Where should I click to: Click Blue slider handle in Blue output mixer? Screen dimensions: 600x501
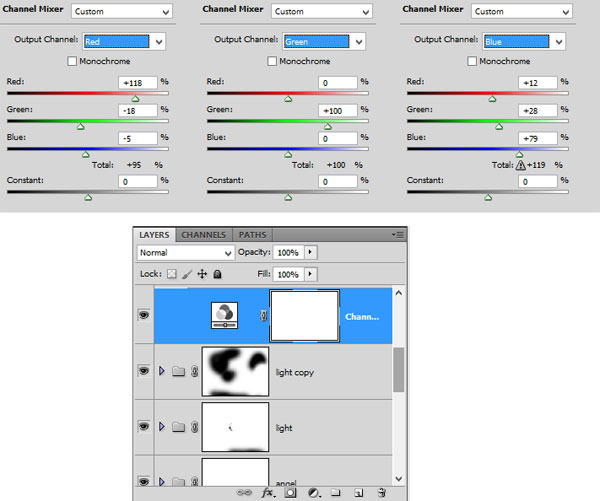pyautogui.click(x=519, y=154)
